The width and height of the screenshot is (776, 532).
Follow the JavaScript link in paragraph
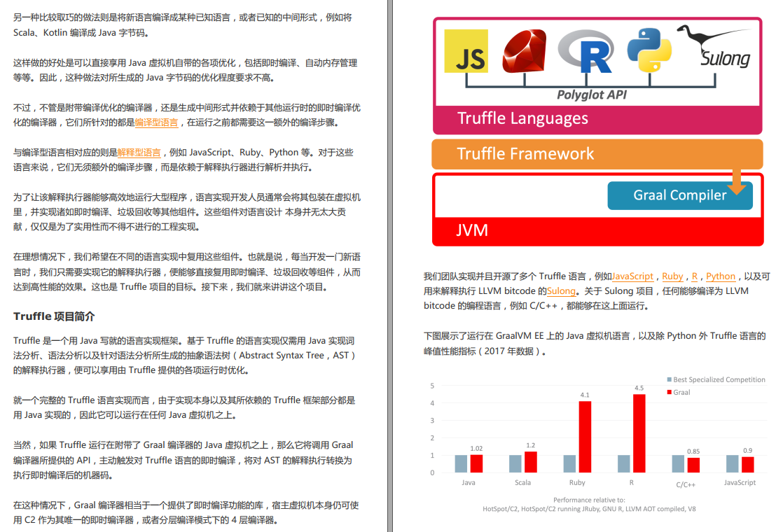(x=632, y=276)
